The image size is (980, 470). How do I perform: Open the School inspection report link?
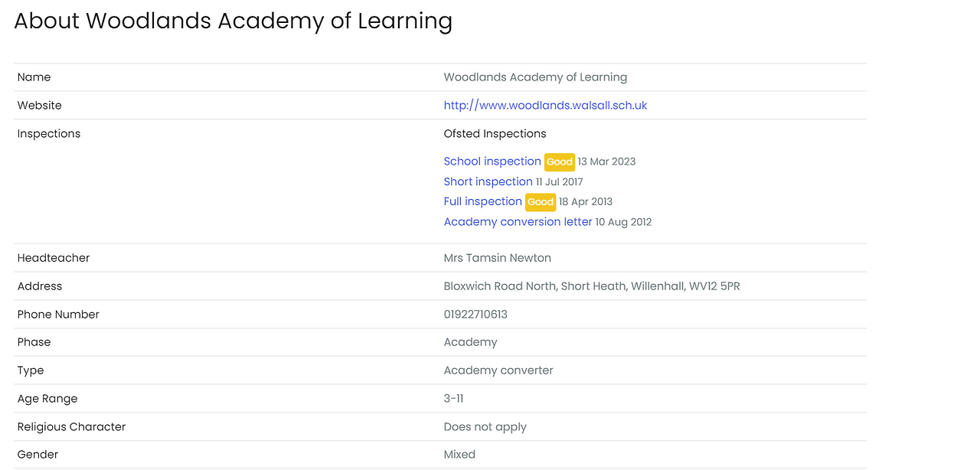[x=492, y=162]
